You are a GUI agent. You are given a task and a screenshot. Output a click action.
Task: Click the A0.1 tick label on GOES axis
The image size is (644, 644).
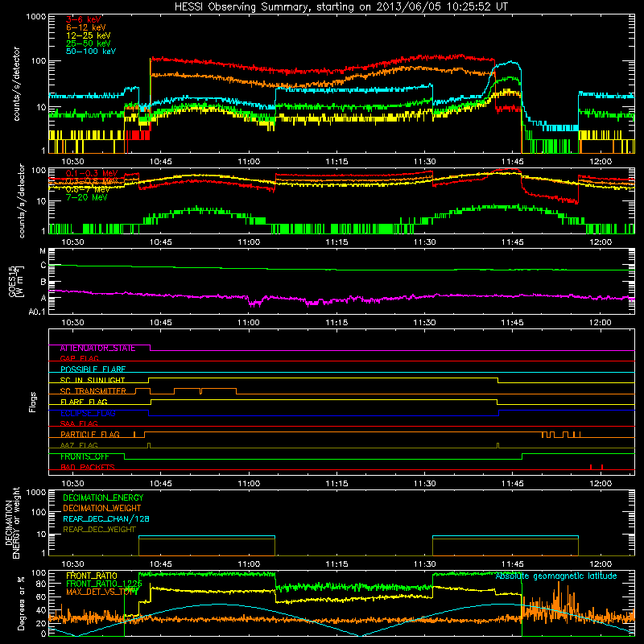tap(37, 312)
